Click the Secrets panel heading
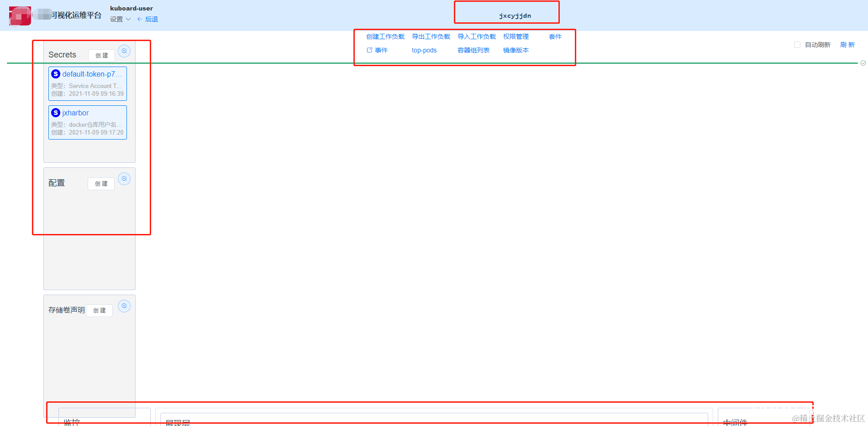This screenshot has height=426, width=868. tap(62, 55)
